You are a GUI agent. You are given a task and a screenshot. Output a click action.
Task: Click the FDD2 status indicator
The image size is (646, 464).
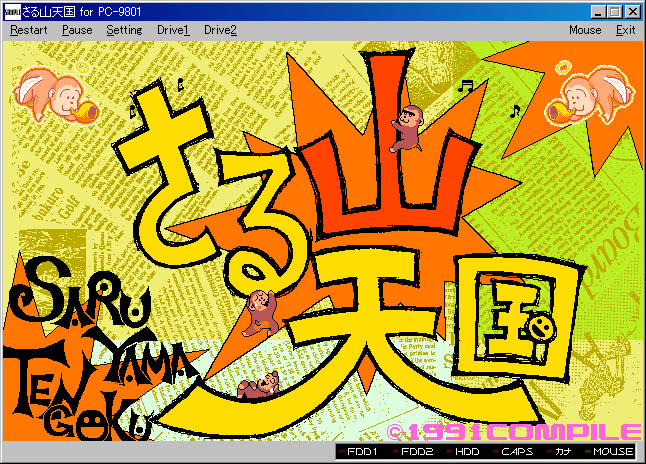[413, 452]
